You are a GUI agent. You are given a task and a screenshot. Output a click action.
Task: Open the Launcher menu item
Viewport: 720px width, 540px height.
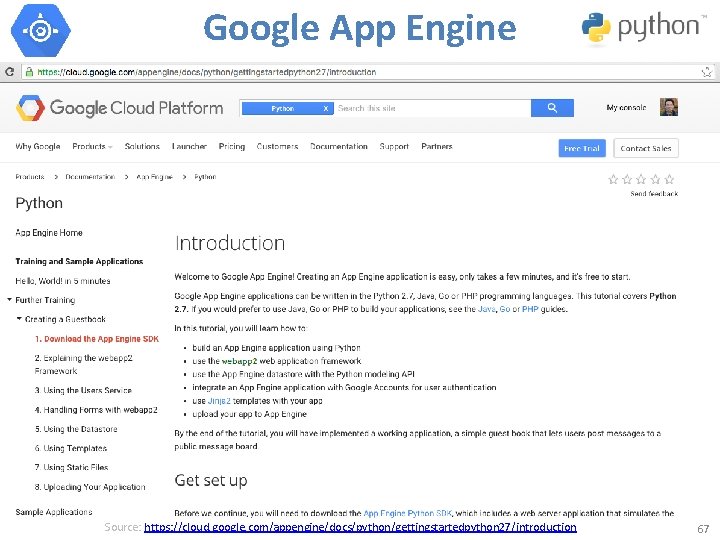click(x=189, y=146)
